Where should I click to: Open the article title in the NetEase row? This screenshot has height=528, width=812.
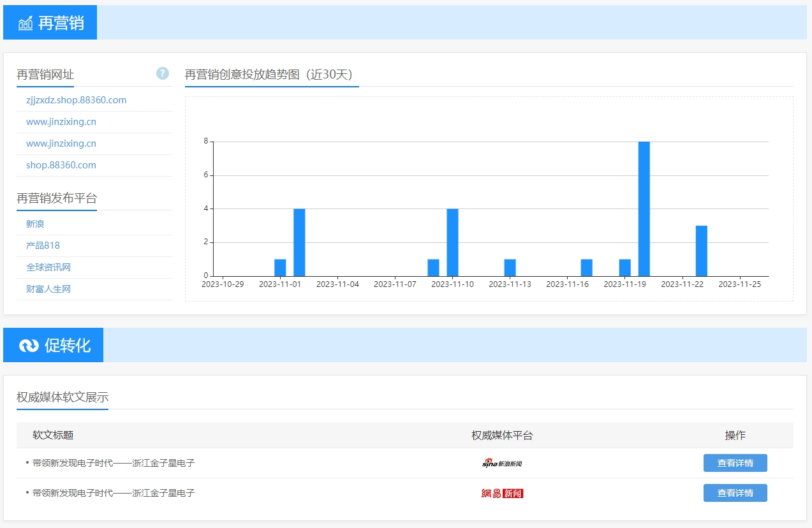pyautogui.click(x=114, y=493)
